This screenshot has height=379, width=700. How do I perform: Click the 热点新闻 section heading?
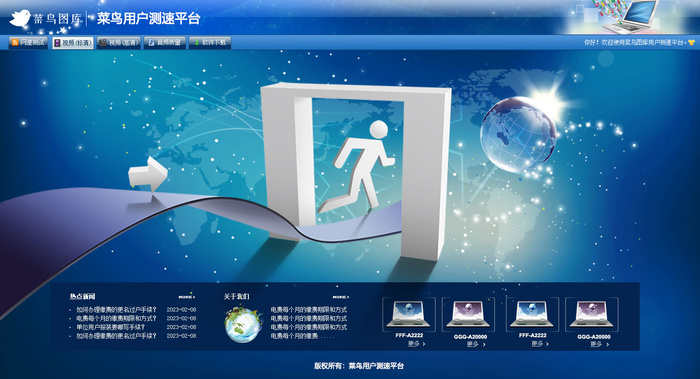pos(82,296)
